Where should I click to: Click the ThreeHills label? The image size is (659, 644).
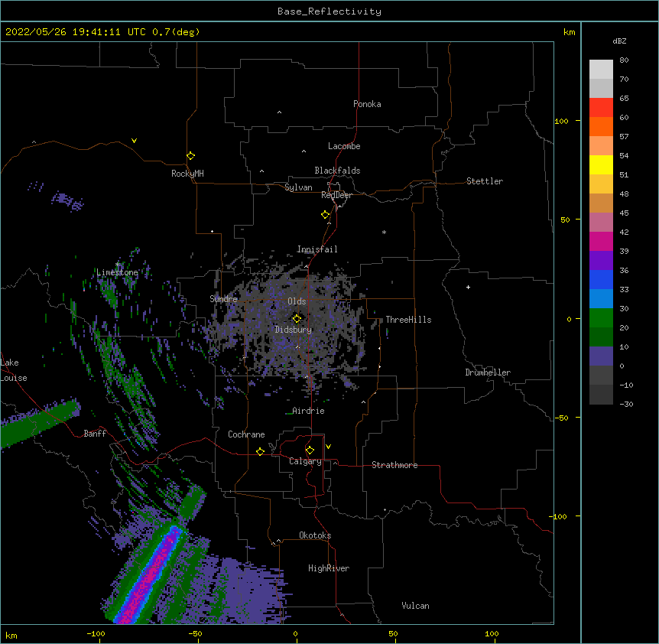coord(408,320)
